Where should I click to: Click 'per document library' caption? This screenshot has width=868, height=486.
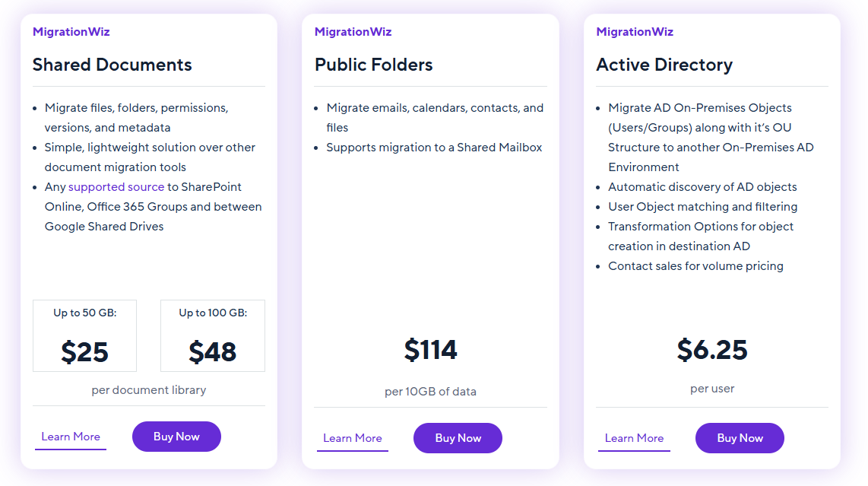[x=149, y=390]
